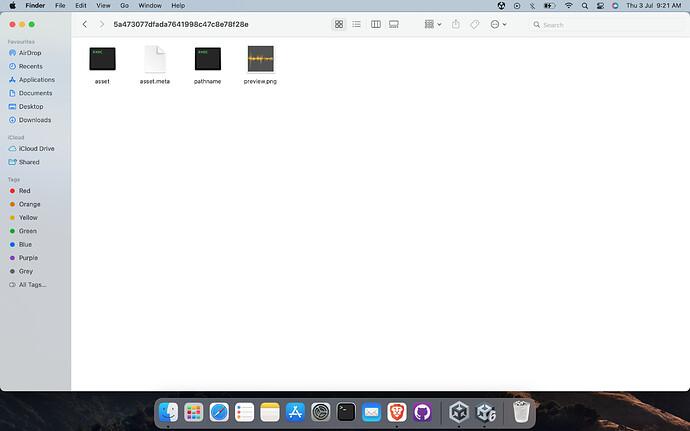The height and width of the screenshot is (431, 690).
Task: Open System Settings from the Dock
Action: 321,413
